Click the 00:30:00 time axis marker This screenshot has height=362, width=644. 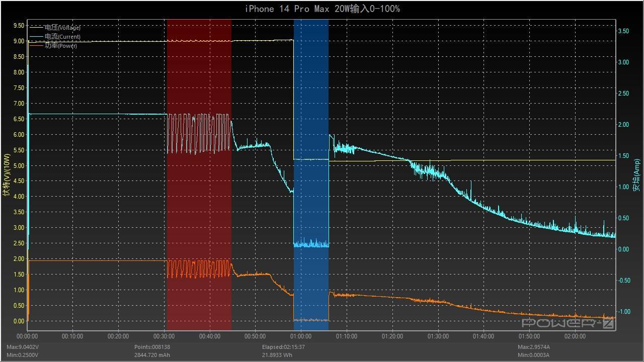tap(164, 336)
